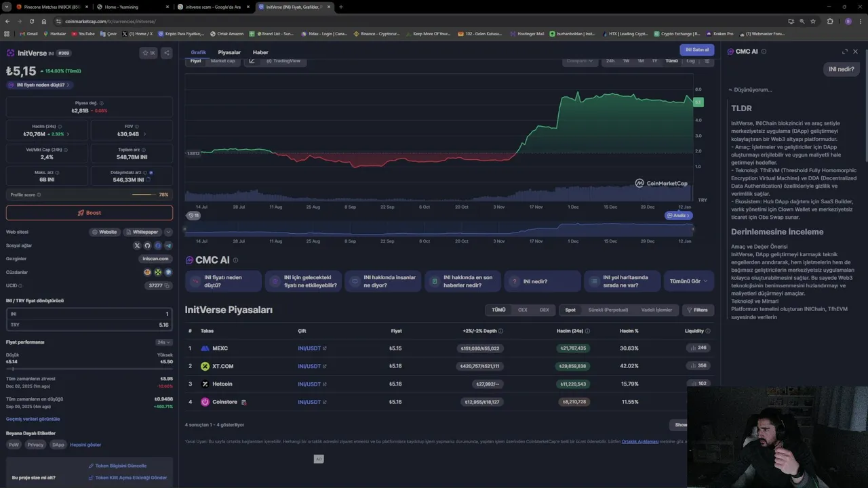Viewport: 868px width, 488px height.
Task: Click the INI Satın al button
Action: 696,49
